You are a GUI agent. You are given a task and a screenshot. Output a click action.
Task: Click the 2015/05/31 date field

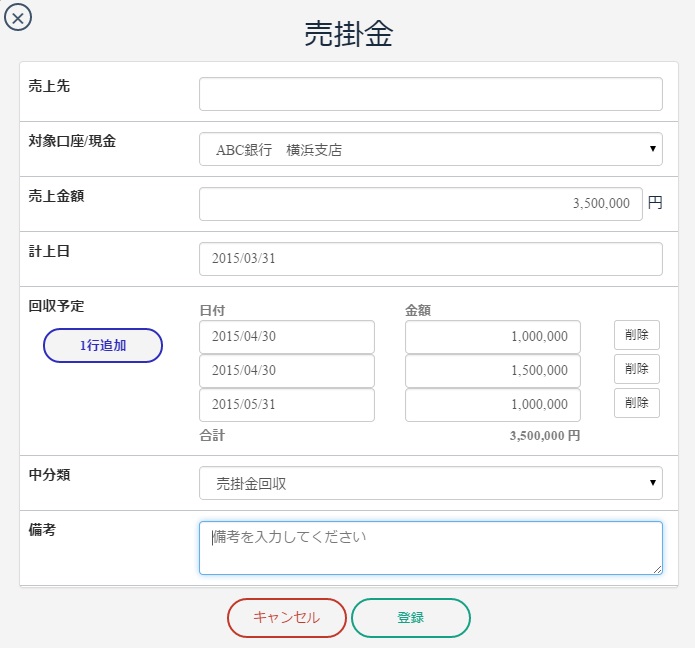click(287, 405)
